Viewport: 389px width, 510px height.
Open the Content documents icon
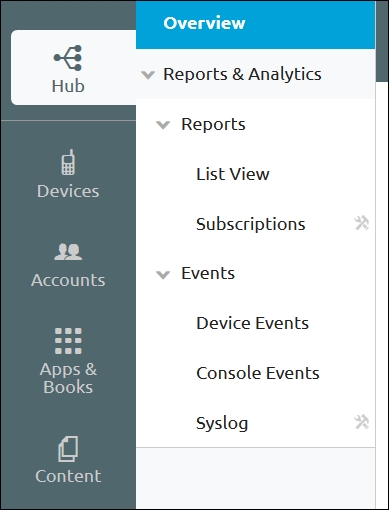[68, 449]
